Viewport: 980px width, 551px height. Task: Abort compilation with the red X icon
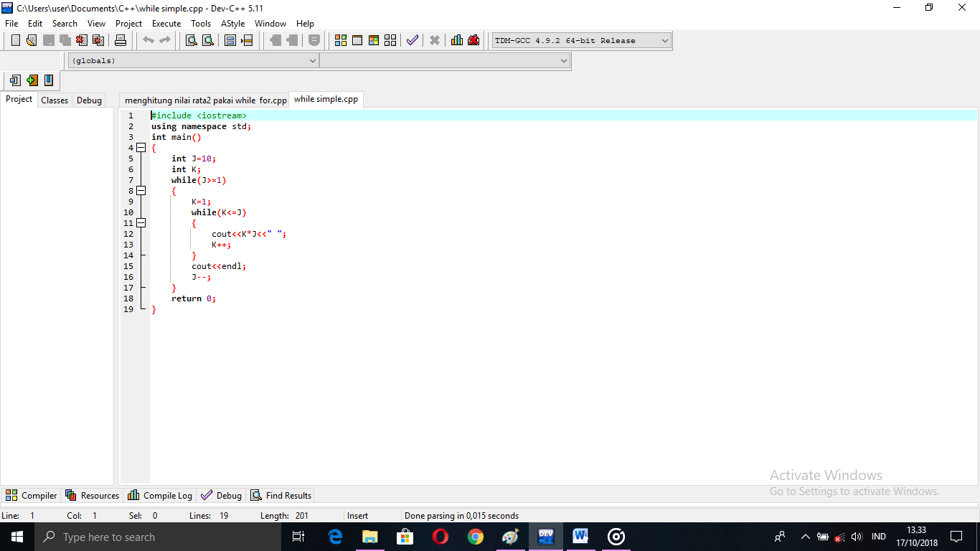pos(433,40)
